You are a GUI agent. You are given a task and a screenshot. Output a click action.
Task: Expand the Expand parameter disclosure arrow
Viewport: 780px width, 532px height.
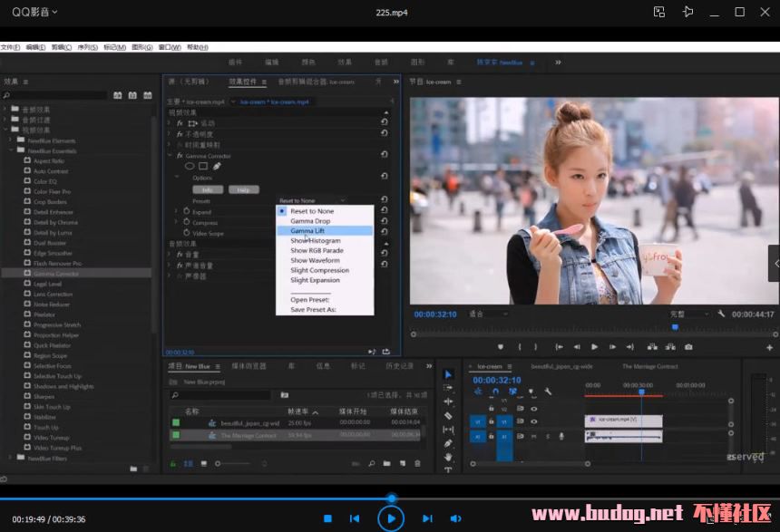pos(176,211)
